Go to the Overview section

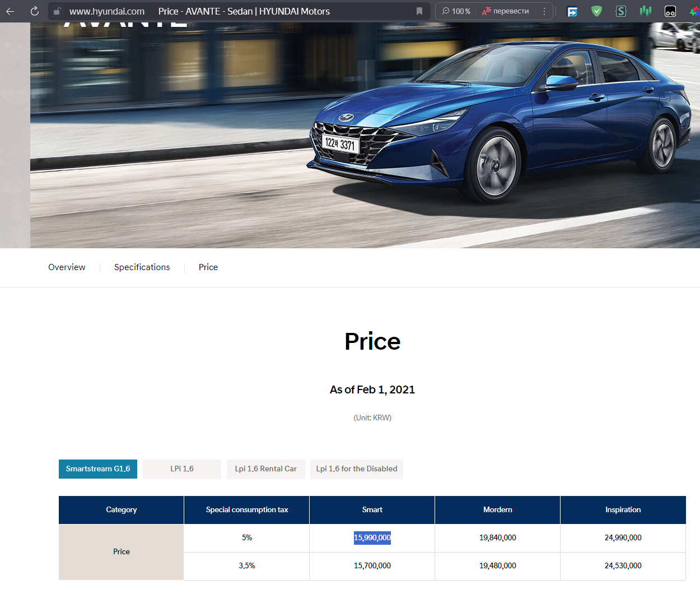(x=67, y=267)
